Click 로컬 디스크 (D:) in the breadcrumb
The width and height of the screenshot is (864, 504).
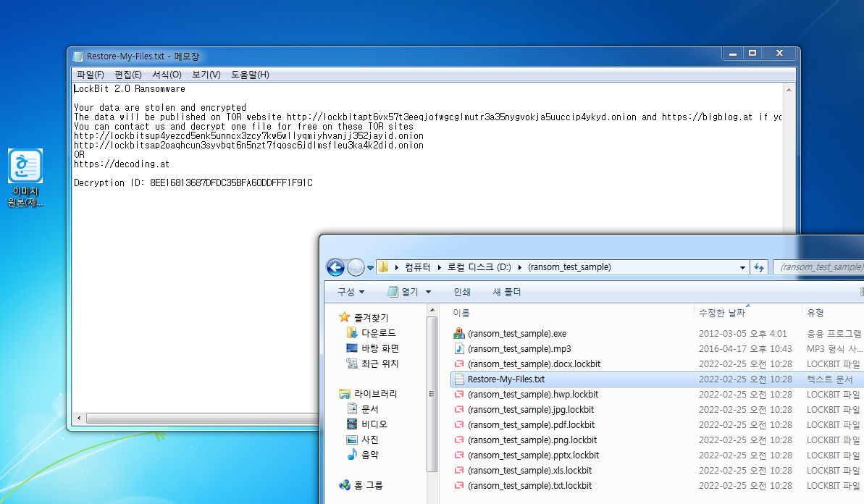pyautogui.click(x=479, y=267)
